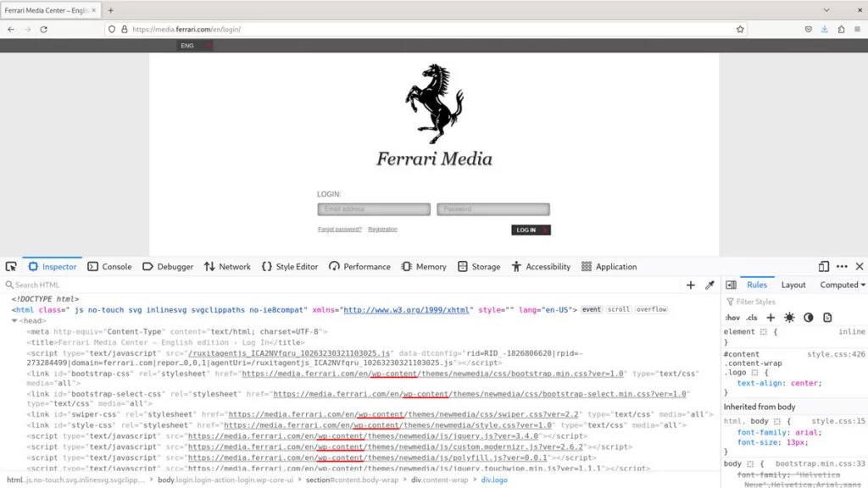Image resolution: width=868 pixels, height=488 pixels.
Task: Open responsive design mode icon
Action: click(824, 267)
